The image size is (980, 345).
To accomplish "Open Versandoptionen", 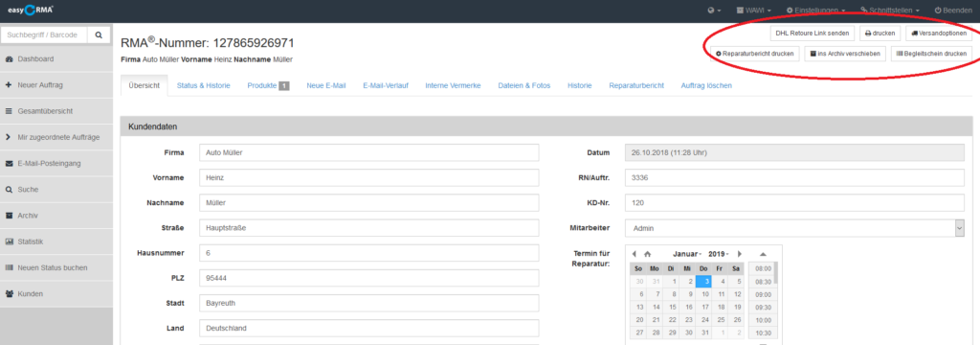I will click(x=939, y=34).
